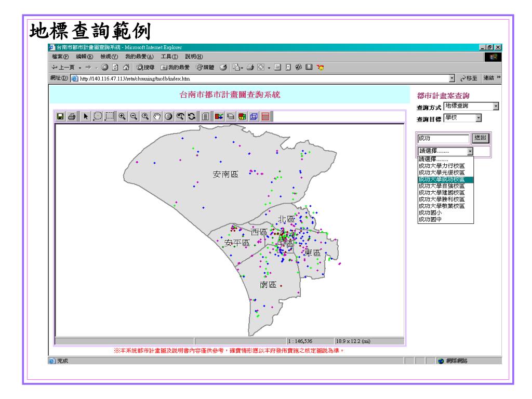This screenshot has width=532, height=399.
Task: Click the browser history icon
Action: (x=223, y=68)
